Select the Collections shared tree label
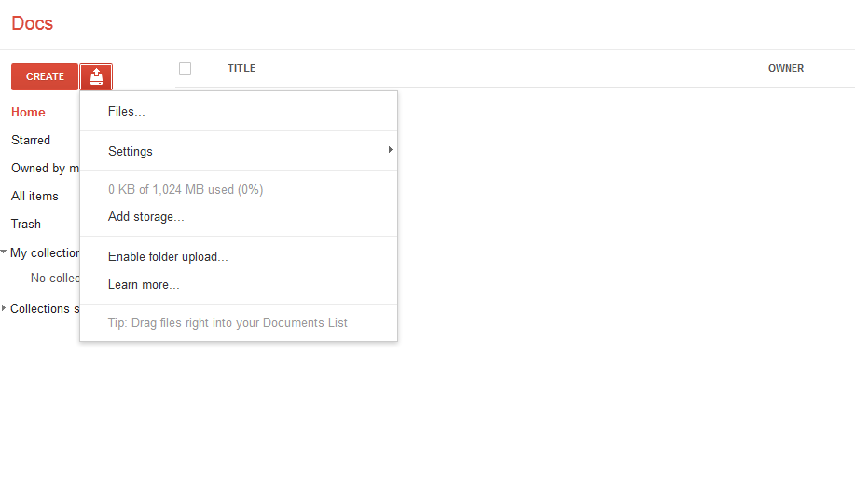Image resolution: width=855 pixels, height=504 pixels. pos(45,309)
